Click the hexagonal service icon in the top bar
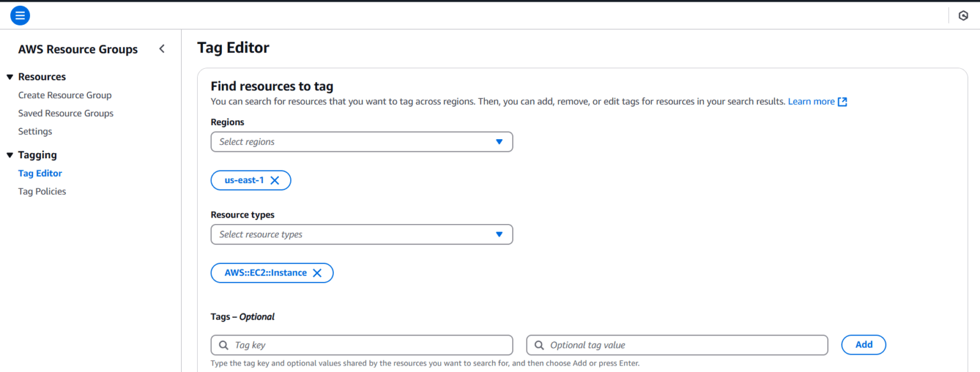The width and height of the screenshot is (980, 372). (963, 15)
